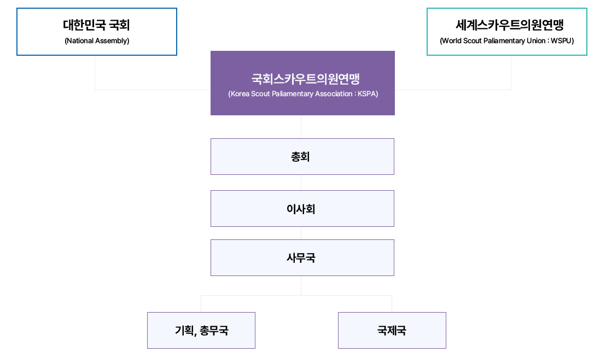Select the World Scout Parliamentary Union subtitle

click(506, 40)
